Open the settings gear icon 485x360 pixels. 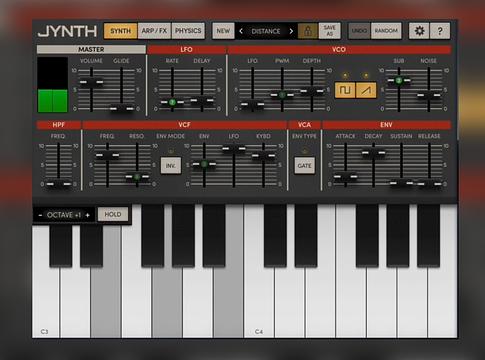tap(419, 31)
